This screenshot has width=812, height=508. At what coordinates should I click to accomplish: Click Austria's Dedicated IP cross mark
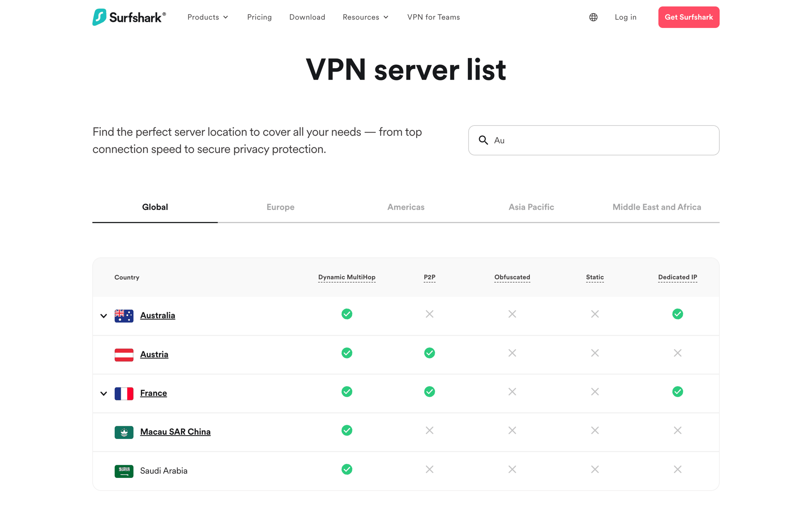(678, 353)
